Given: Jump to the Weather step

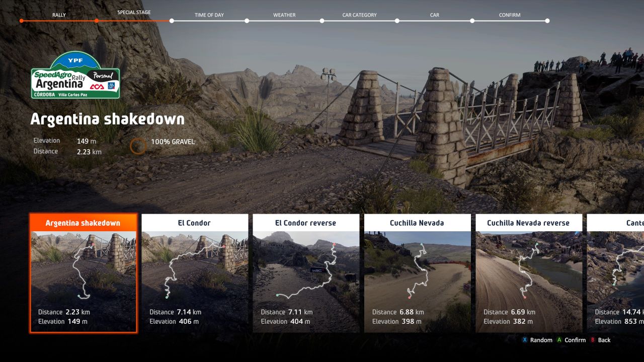Looking at the screenshot, I should (x=284, y=15).
